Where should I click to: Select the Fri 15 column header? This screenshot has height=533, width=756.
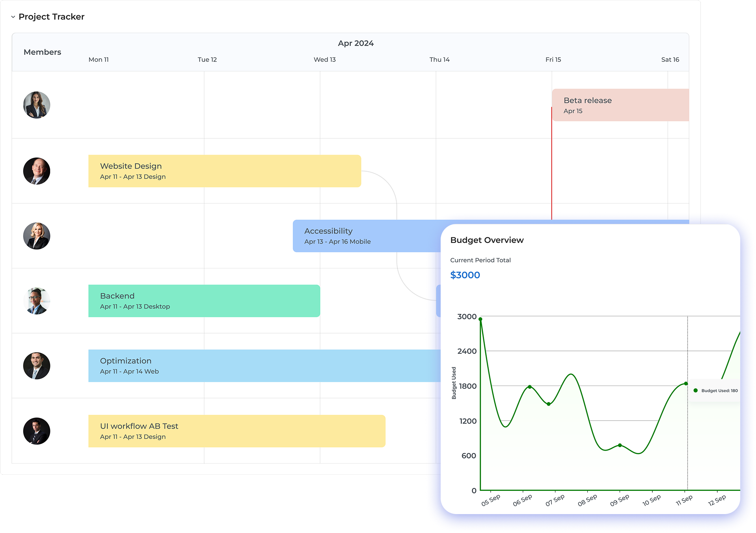tap(553, 60)
